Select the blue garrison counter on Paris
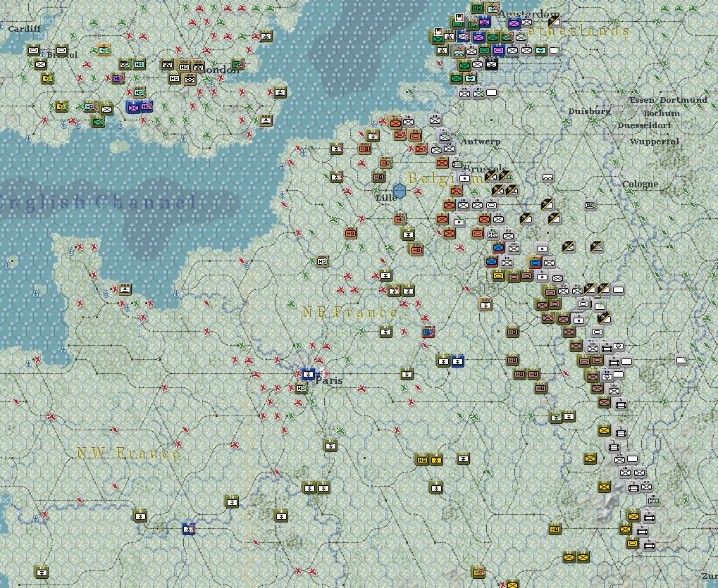This screenshot has width=718, height=588. point(308,375)
